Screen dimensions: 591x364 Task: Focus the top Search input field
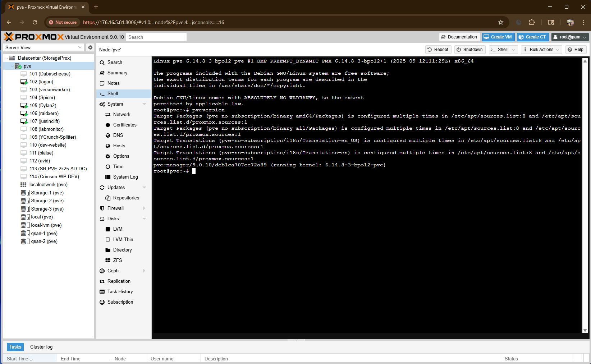tap(156, 37)
